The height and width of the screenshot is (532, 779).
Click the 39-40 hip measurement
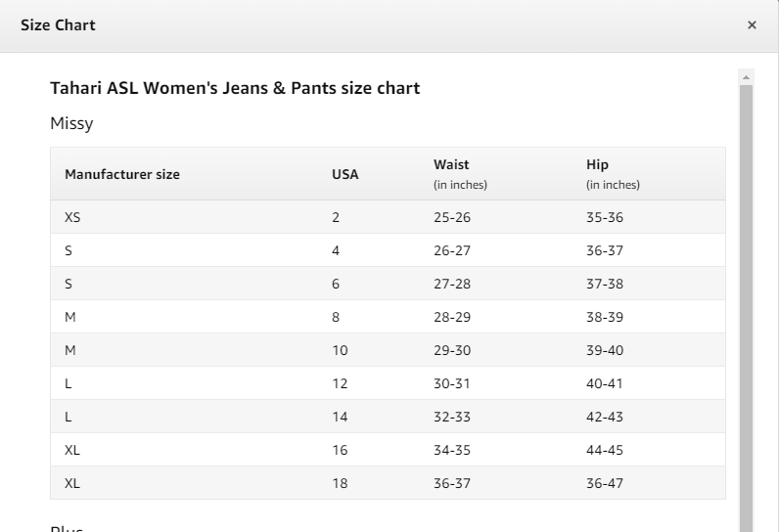pyautogui.click(x=604, y=350)
